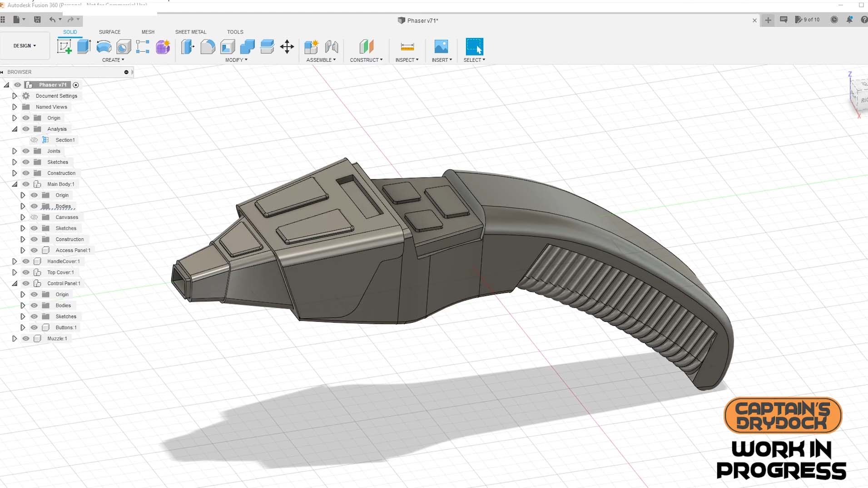Open the data panel grid icon

click(x=3, y=20)
